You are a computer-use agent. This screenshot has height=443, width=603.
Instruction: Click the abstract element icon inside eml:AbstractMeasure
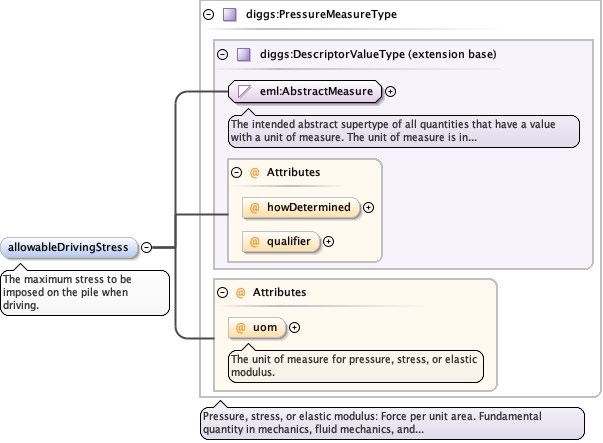point(242,92)
